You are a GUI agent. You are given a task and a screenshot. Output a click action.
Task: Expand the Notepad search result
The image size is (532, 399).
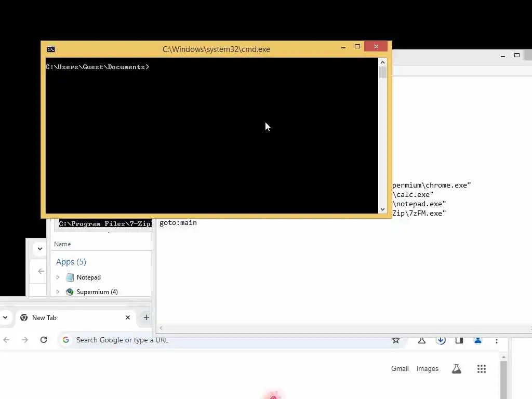click(x=58, y=277)
